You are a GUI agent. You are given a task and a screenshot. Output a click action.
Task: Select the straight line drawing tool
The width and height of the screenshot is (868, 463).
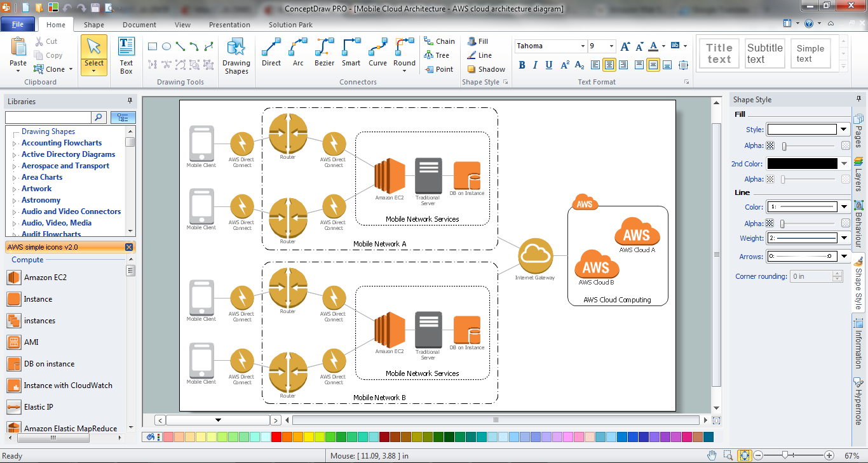tap(180, 46)
